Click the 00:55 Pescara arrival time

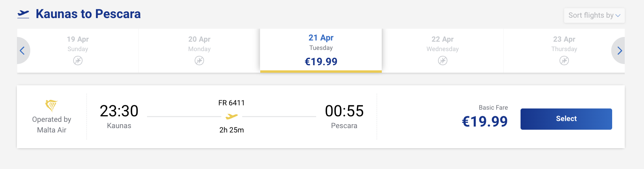point(344,111)
